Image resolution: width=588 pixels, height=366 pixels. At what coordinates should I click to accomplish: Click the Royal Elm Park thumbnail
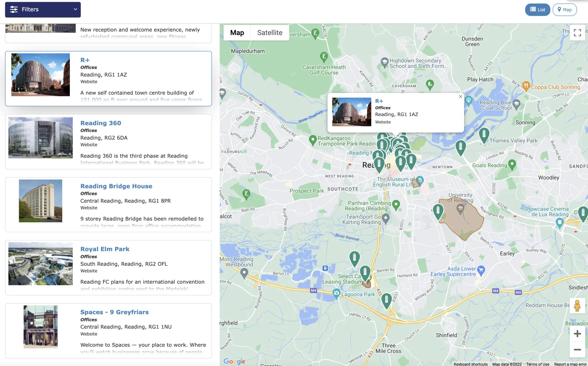coord(40,264)
